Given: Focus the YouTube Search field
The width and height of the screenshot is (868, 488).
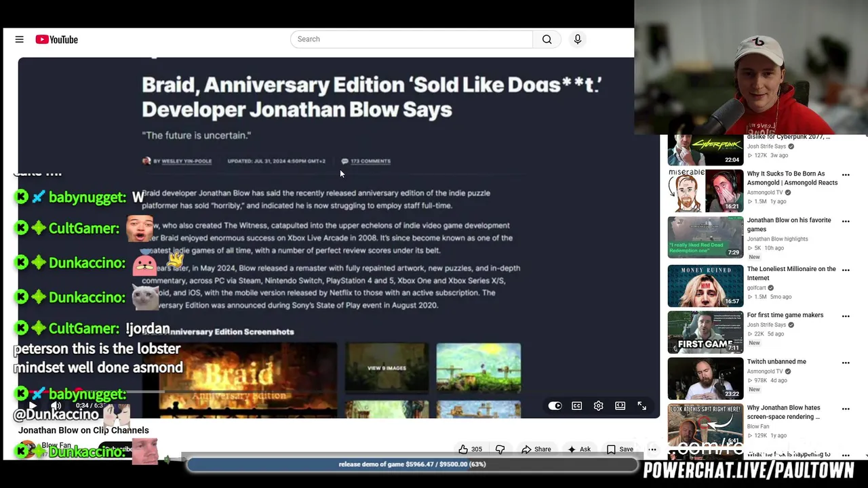Looking at the screenshot, I should click(x=412, y=39).
